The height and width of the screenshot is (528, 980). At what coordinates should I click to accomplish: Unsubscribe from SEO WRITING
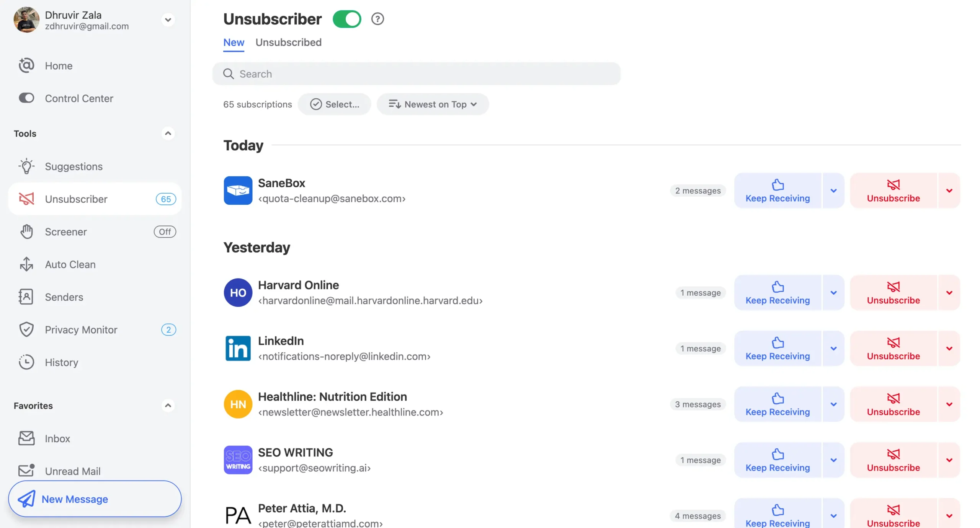point(893,460)
